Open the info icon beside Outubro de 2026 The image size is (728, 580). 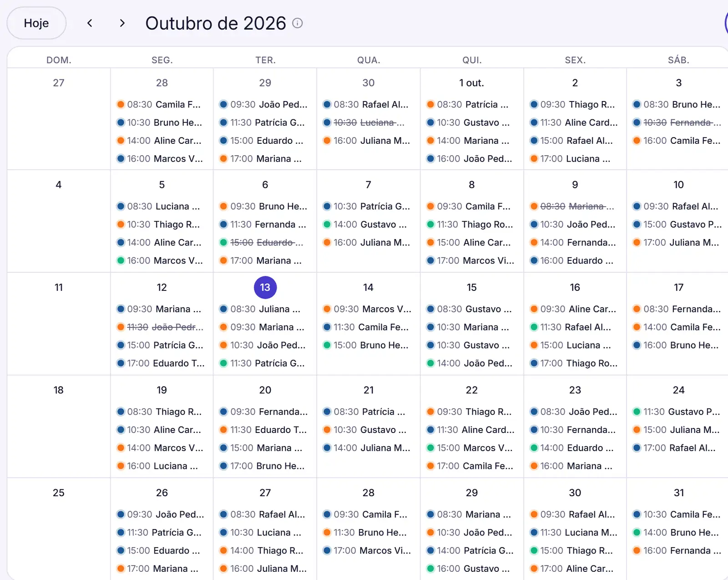pos(297,23)
